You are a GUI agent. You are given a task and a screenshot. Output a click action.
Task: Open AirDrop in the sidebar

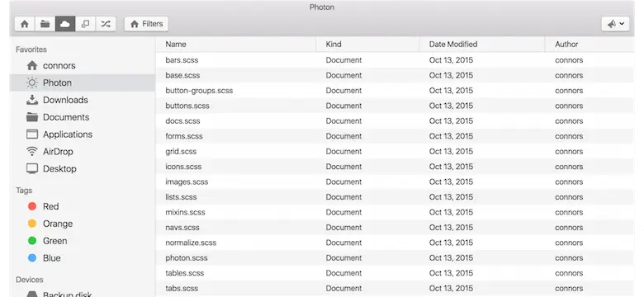pyautogui.click(x=82, y=152)
